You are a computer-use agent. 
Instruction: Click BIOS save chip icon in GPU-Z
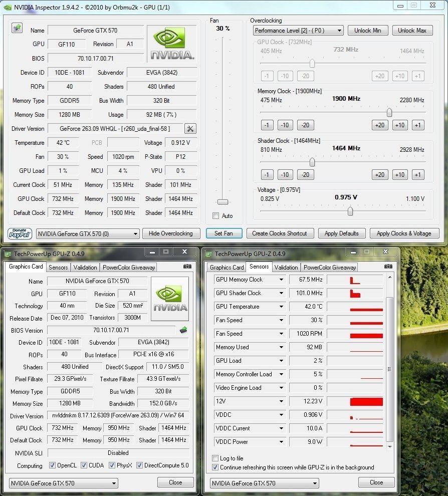183,330
